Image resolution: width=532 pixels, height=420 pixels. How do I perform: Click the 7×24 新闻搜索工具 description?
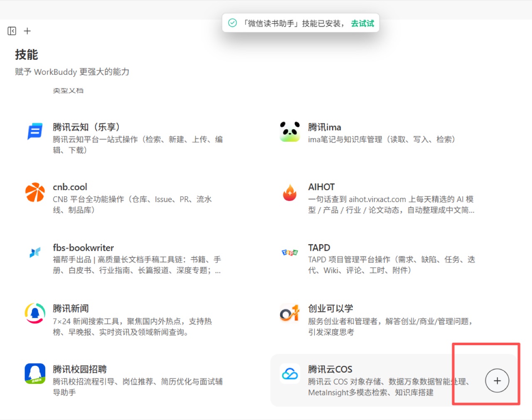click(x=132, y=326)
